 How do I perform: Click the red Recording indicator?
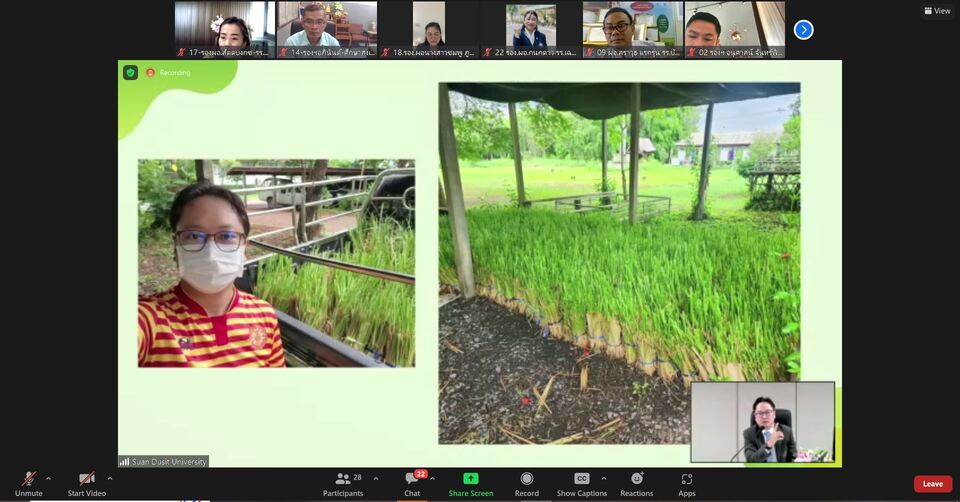(168, 72)
